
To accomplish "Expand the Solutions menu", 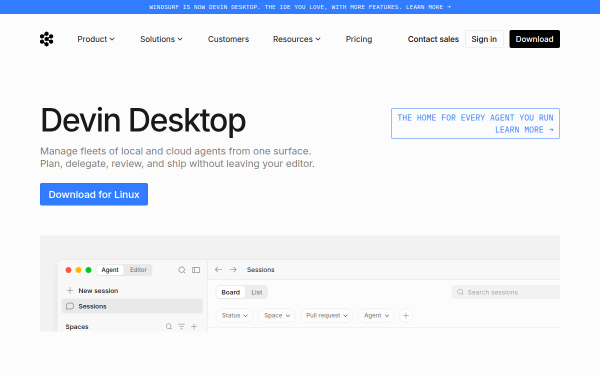I will pos(161,39).
